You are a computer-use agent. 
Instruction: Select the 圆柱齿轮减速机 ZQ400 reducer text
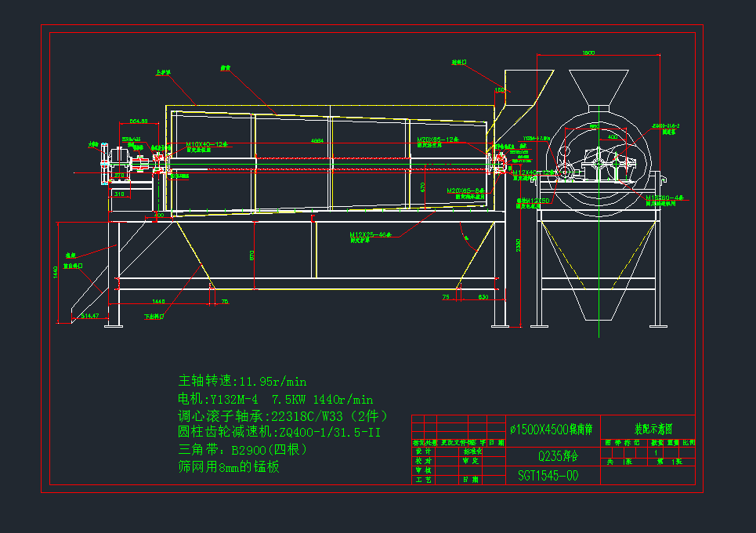coord(280,433)
